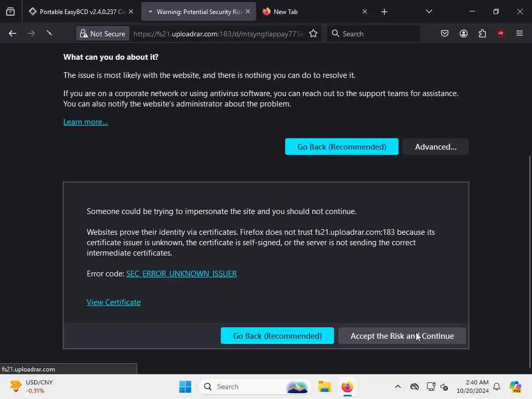Select the Warning: Potential Security Risk tab
The width and height of the screenshot is (532, 399).
pos(198,11)
